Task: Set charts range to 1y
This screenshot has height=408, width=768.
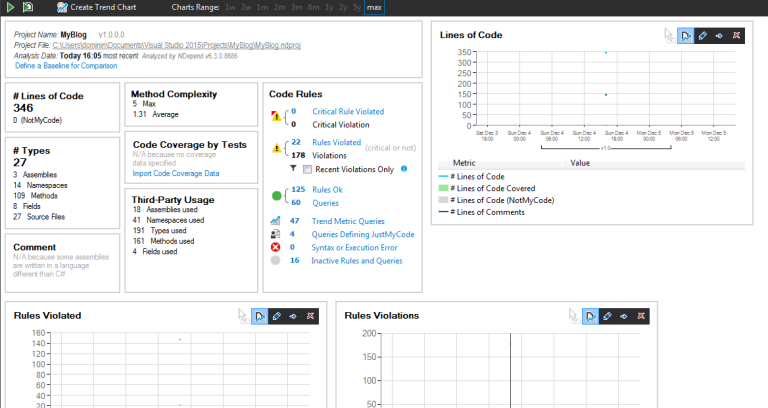Action: click(329, 7)
